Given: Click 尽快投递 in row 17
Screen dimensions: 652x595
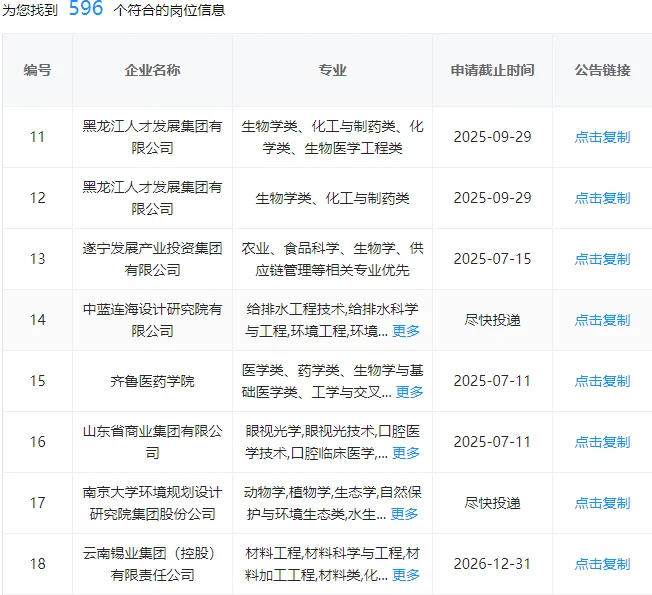Looking at the screenshot, I should (492, 503).
